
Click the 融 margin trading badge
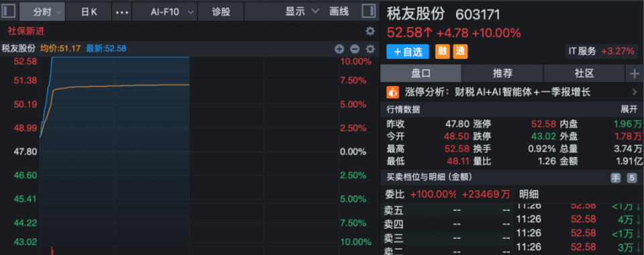(x=442, y=51)
